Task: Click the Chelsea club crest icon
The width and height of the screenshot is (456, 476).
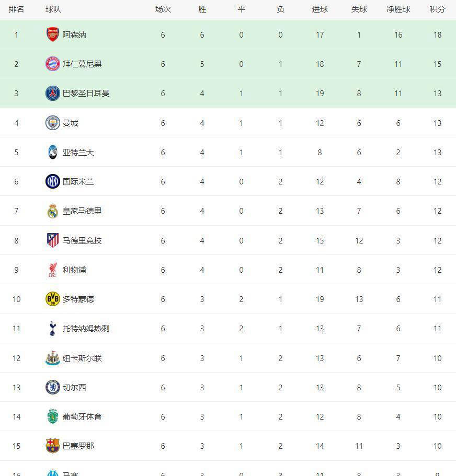Action: [52, 388]
